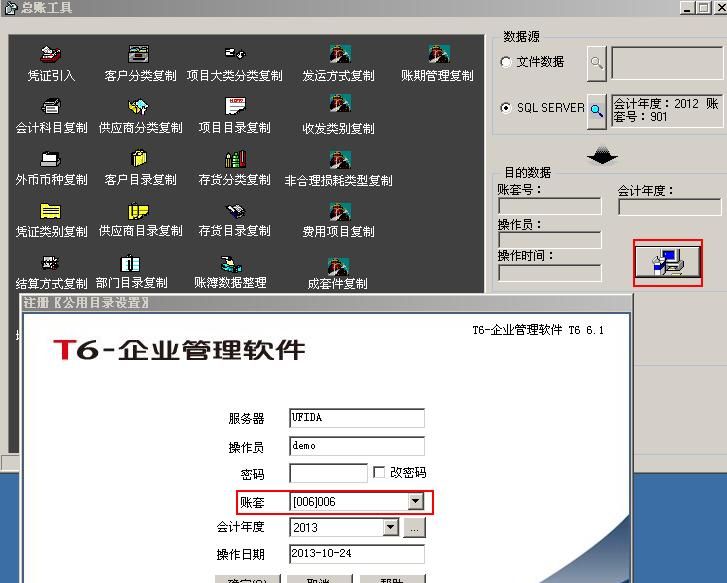Click the computer icon button for target data
This screenshot has width=727, height=583.
tap(668, 262)
